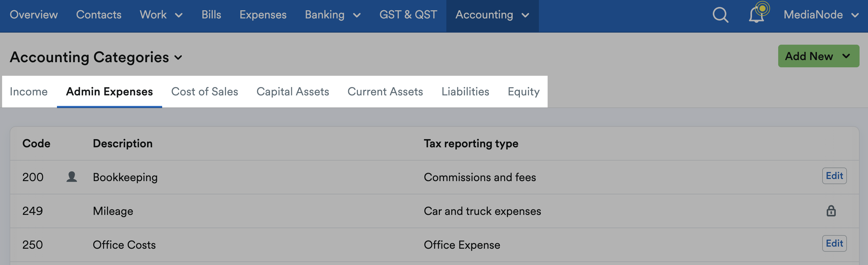
Task: Open Expenses in the top navigation
Action: pyautogui.click(x=263, y=15)
